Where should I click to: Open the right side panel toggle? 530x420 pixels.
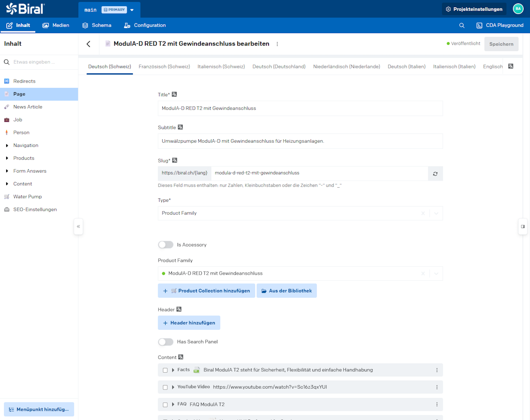[522, 227]
